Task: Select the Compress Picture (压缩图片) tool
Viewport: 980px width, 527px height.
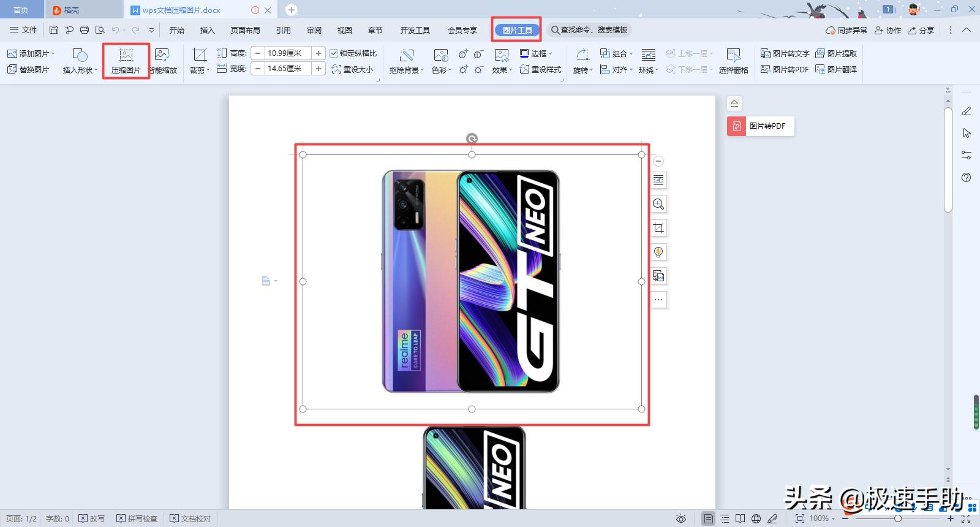Action: coord(126,61)
